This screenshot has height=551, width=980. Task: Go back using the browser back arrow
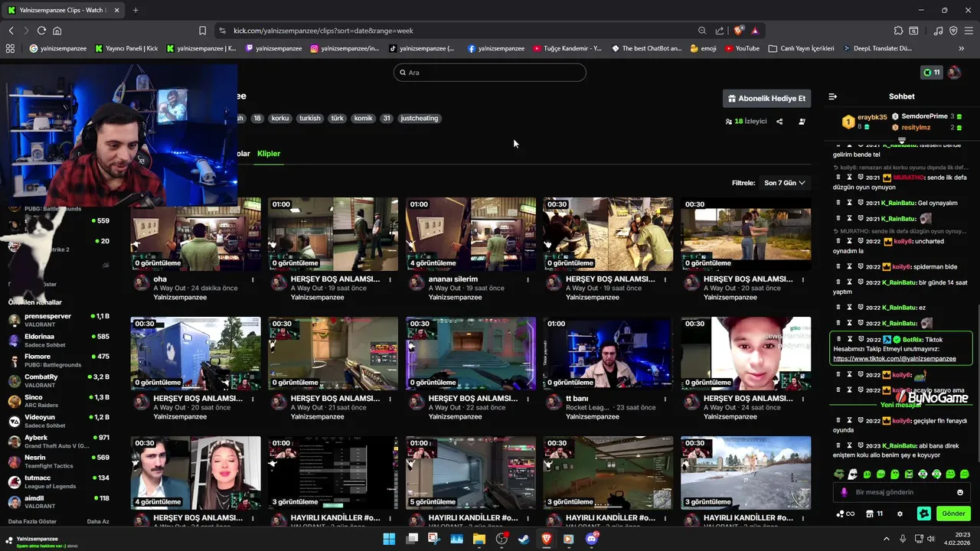11,31
